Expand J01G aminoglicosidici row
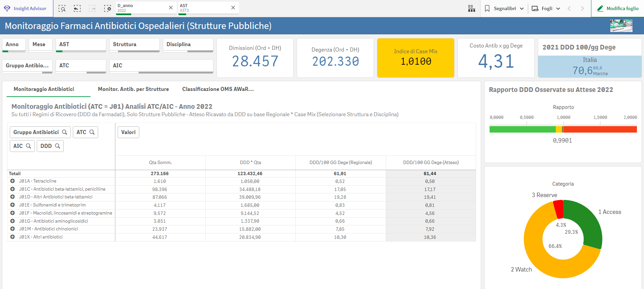The image size is (644, 289). [x=12, y=221]
